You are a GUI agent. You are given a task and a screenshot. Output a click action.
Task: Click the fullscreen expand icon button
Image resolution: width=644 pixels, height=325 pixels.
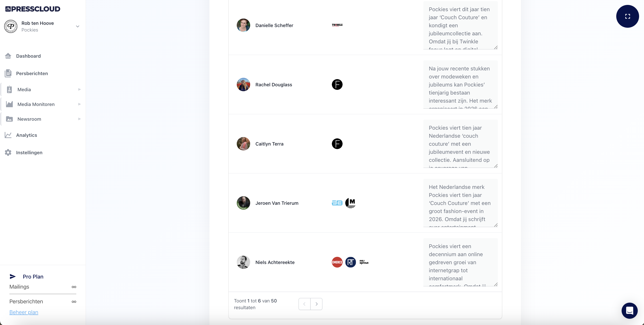tap(627, 16)
